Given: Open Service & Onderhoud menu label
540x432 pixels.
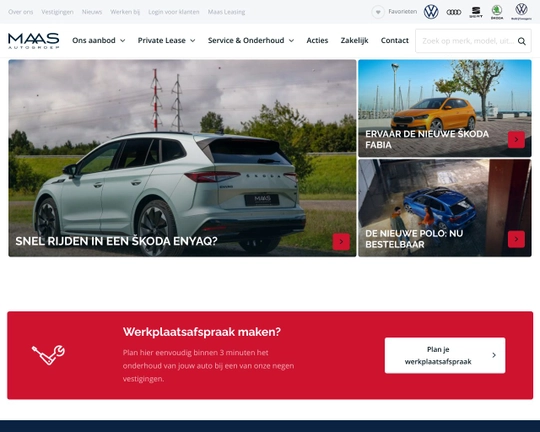Looking at the screenshot, I should point(246,40).
